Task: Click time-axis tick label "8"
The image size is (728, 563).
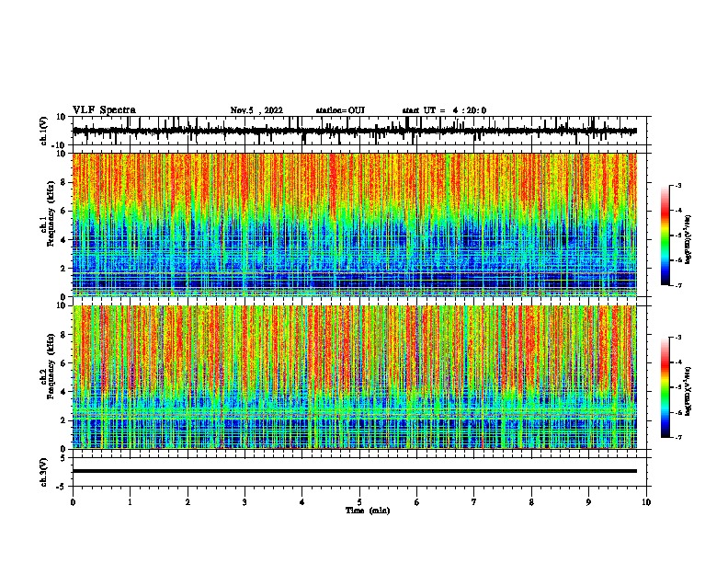Action: pos(531,502)
